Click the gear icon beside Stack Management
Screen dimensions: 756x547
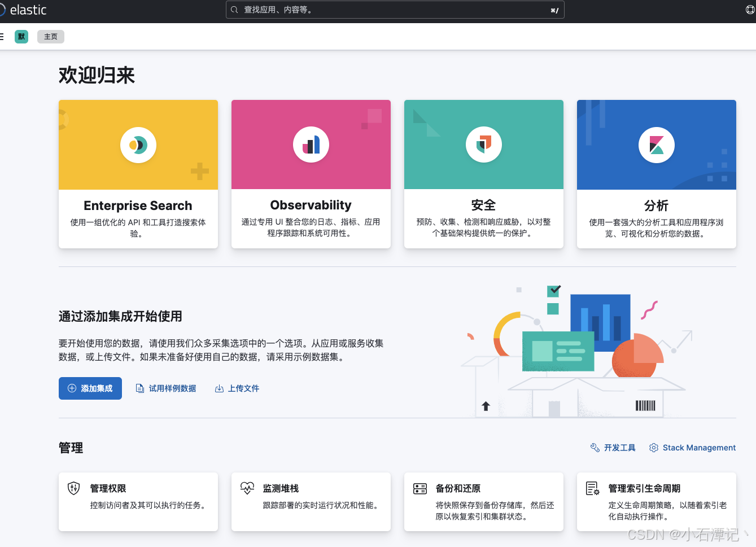point(654,448)
